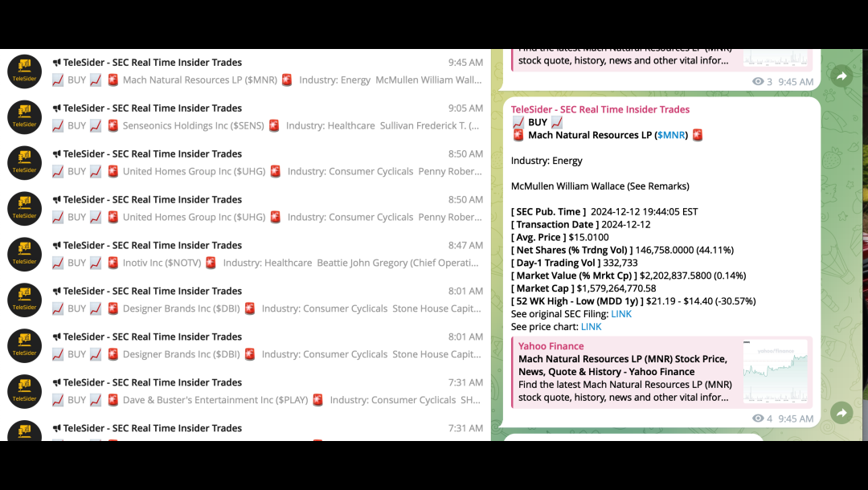
Task: Click the forward arrow beside the upper message
Action: coord(841,76)
